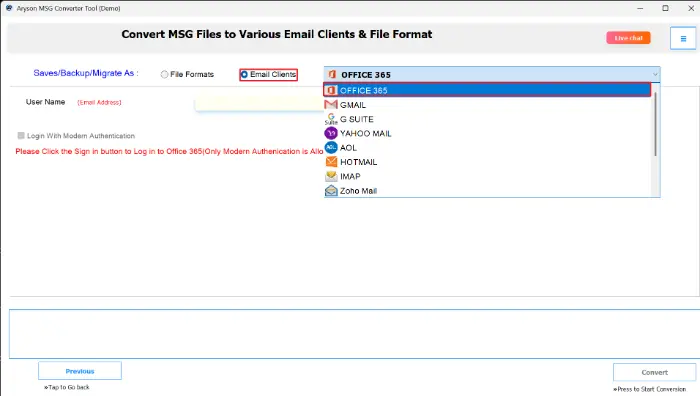The width and height of the screenshot is (700, 396).
Task: Collapse the Office 365 combo box arrow
Action: tap(655, 75)
